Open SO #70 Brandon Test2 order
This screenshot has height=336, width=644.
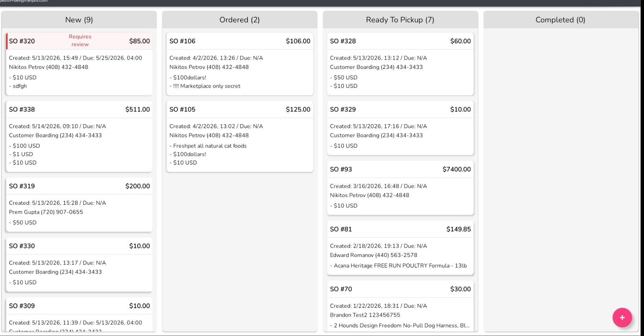click(400, 306)
